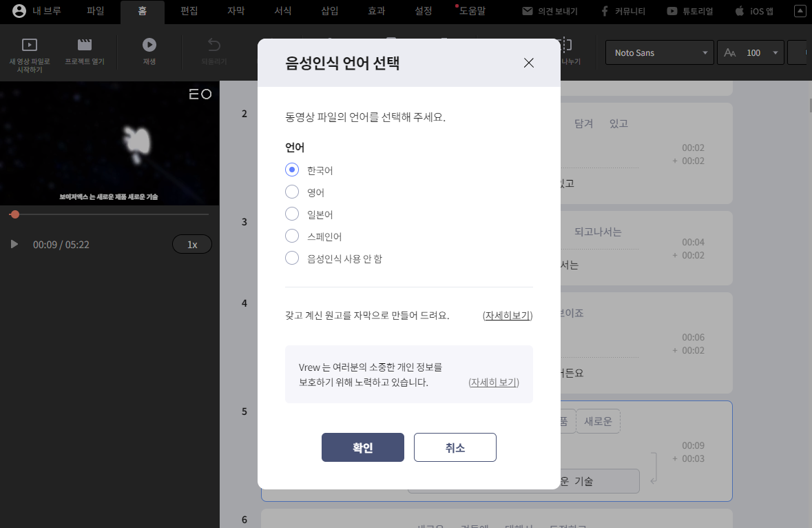Click the 00:09 / 05:22 time display
Viewport: 812px width, 528px height.
click(x=61, y=245)
